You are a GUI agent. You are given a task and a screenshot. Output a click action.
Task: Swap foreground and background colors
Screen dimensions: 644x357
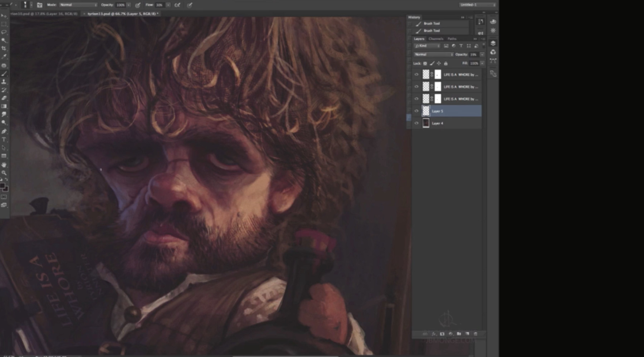[6, 180]
